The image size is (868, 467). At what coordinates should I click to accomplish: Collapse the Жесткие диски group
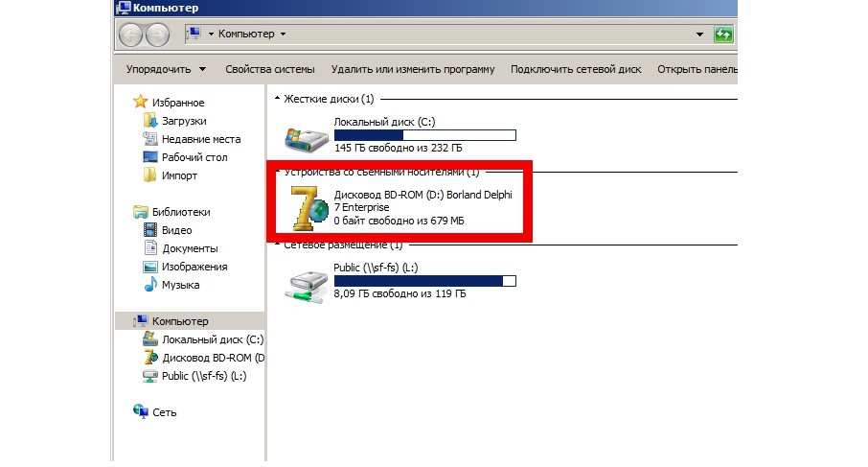tap(277, 99)
